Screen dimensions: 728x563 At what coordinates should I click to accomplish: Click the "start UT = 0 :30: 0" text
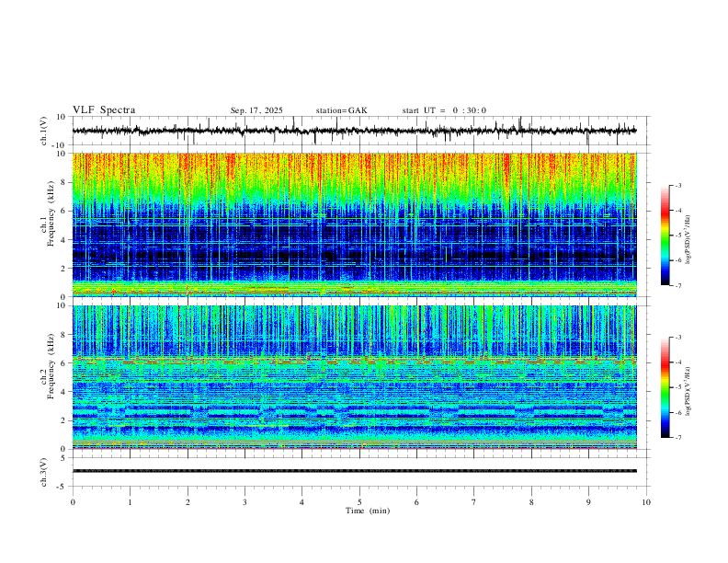pos(444,110)
